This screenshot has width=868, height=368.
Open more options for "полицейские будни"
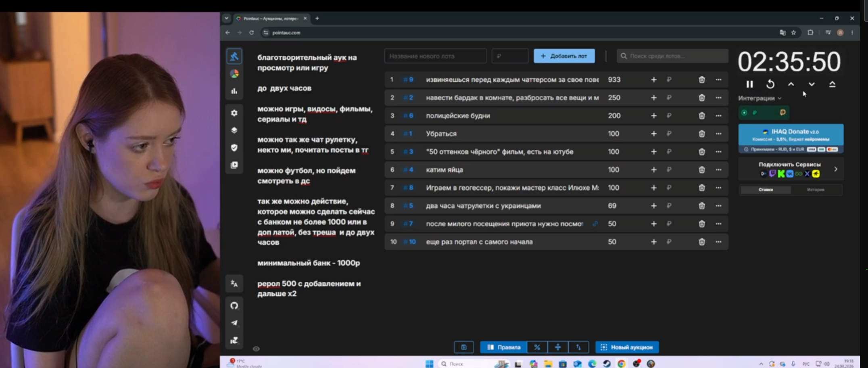point(719,116)
